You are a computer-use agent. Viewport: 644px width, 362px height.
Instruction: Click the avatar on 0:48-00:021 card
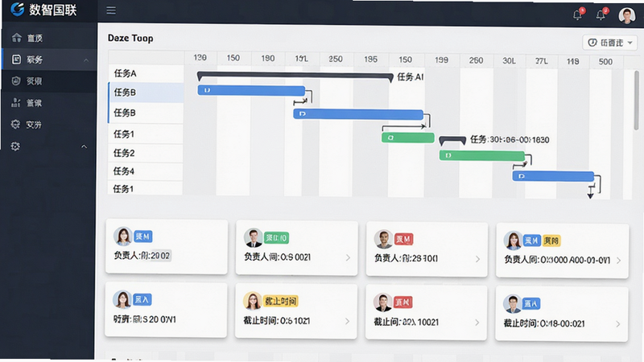pos(512,304)
